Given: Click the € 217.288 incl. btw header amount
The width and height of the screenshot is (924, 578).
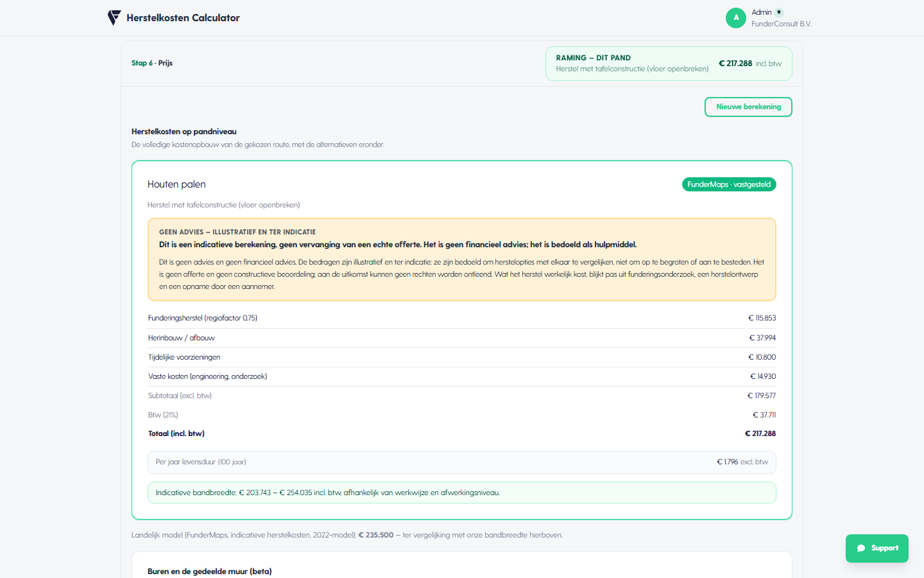Looking at the screenshot, I should click(750, 64).
